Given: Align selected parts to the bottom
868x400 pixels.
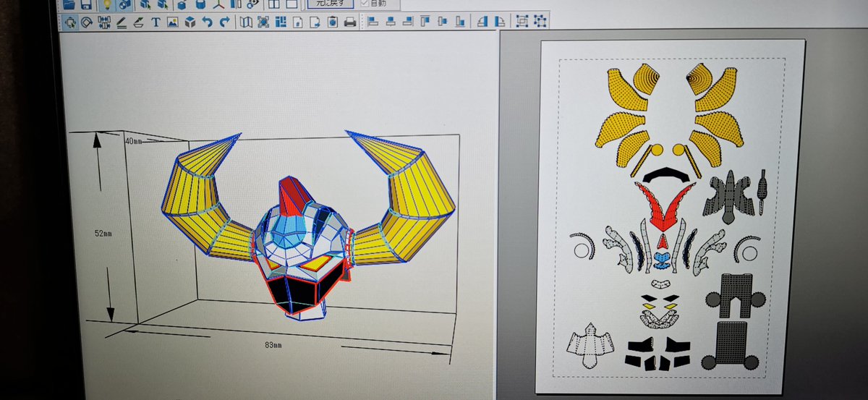Looking at the screenshot, I should pyautogui.click(x=460, y=21).
